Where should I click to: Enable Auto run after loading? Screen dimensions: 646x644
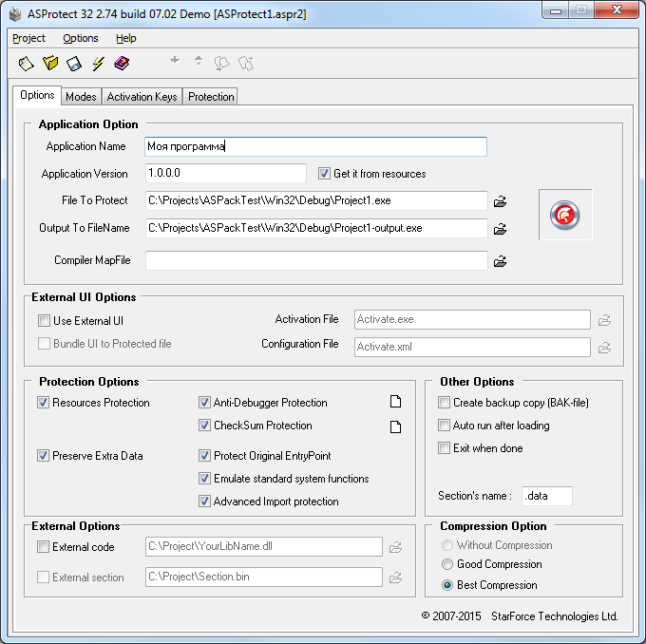click(444, 425)
